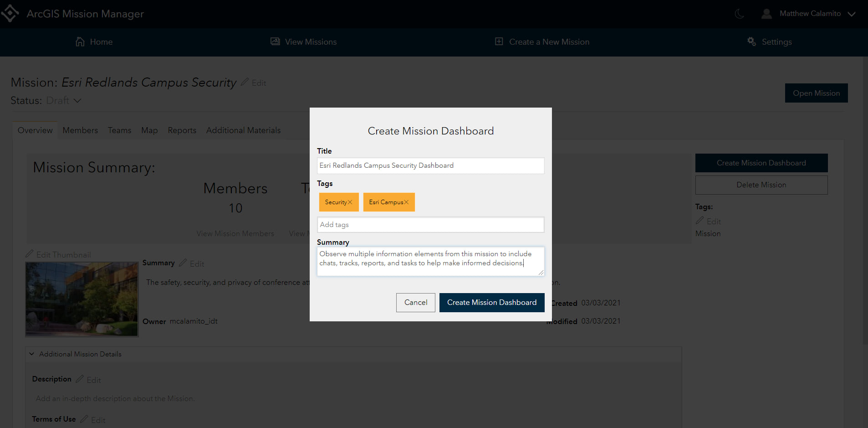Screen dimensions: 868x428
Task: Click the mission campus thumbnail image
Action: click(82, 299)
